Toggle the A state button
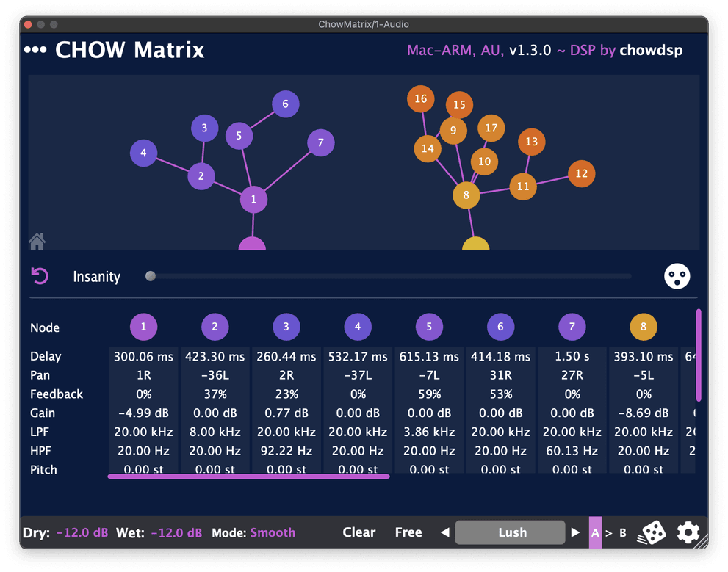 595,532
